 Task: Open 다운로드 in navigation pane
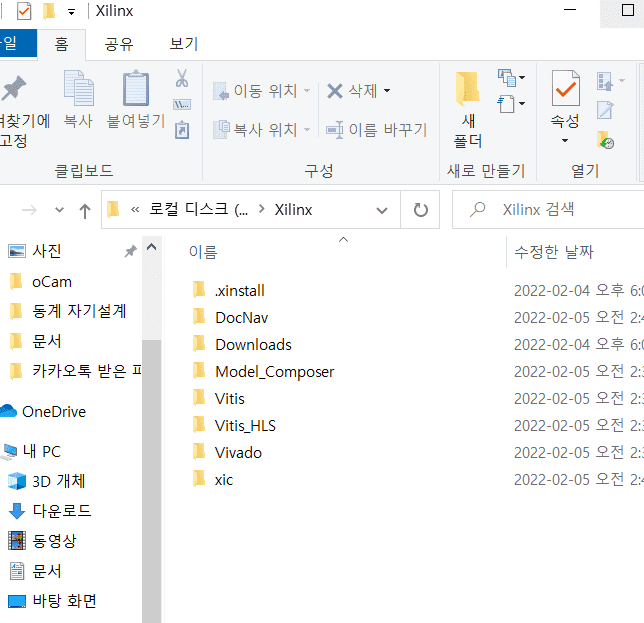click(62, 511)
